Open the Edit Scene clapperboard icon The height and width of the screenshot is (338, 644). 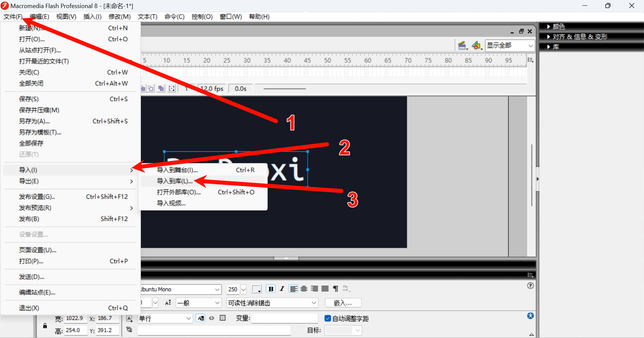coord(463,46)
